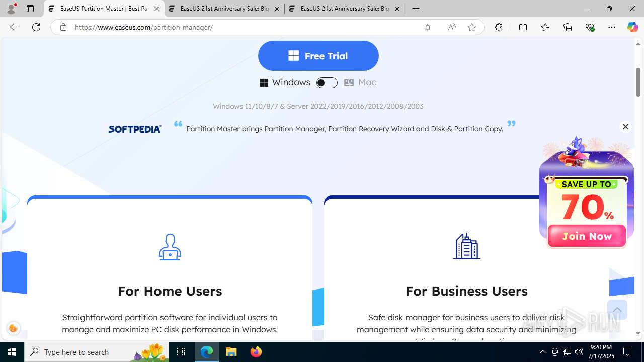Image resolution: width=644 pixels, height=362 pixels.
Task: Click the For Business Users heading
Action: [x=466, y=291]
